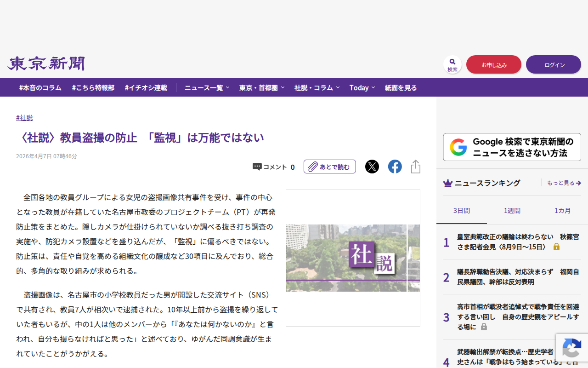Image resolution: width=588 pixels, height=368 pixels.
Task: Open 紙面を見る menu item
Action: pyautogui.click(x=401, y=87)
